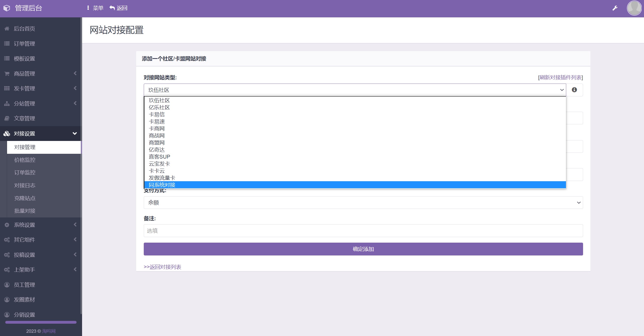Open the 支付方式 余额 dropdown
Screen dimensions: 644x336
coord(363,203)
